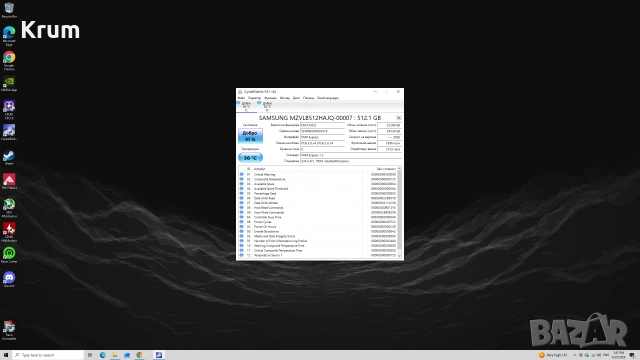Screen dimensions: 640x360
Task: Select the CPUID CPU-Z desktop icon
Action: point(9,109)
